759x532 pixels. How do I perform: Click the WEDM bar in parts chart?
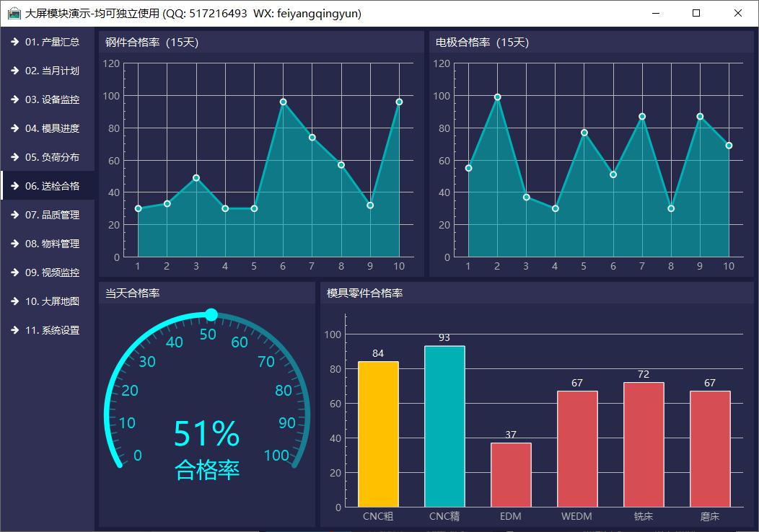(x=577, y=448)
